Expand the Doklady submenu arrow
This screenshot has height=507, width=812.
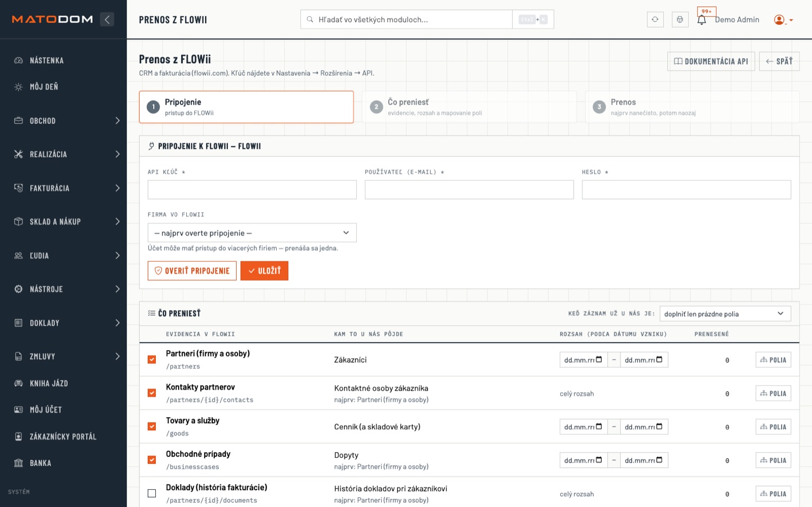(117, 323)
